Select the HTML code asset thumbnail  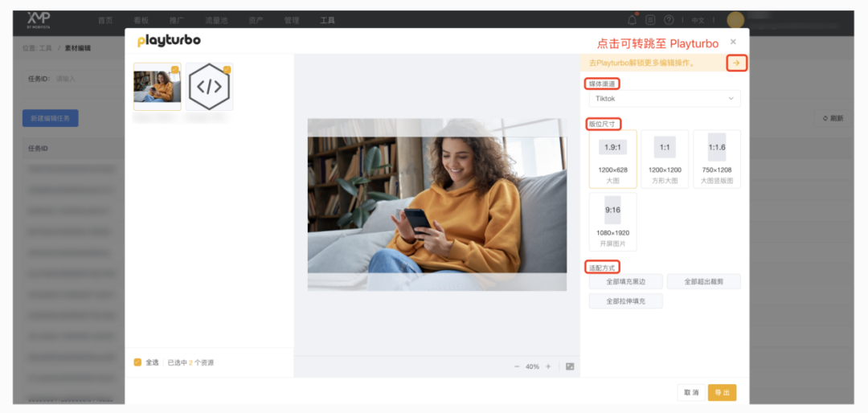[209, 86]
